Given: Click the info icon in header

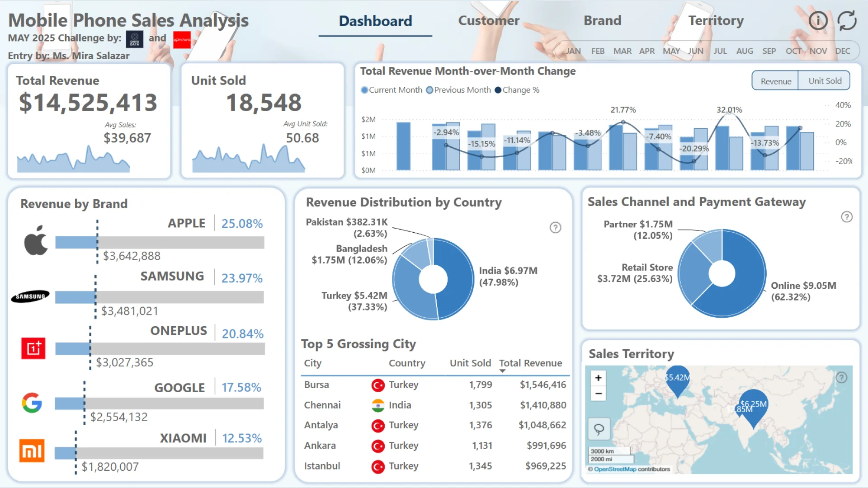Looking at the screenshot, I should tap(818, 21).
